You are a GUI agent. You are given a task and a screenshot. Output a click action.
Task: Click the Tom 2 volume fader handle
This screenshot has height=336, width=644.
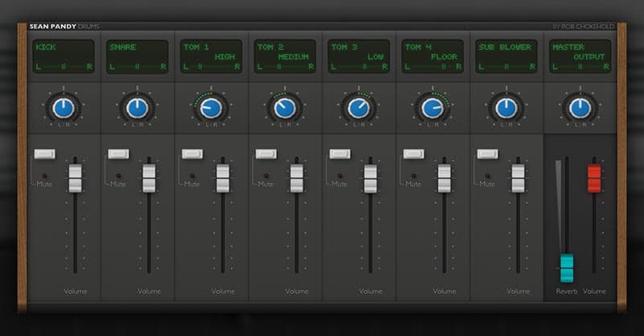pyautogui.click(x=297, y=178)
